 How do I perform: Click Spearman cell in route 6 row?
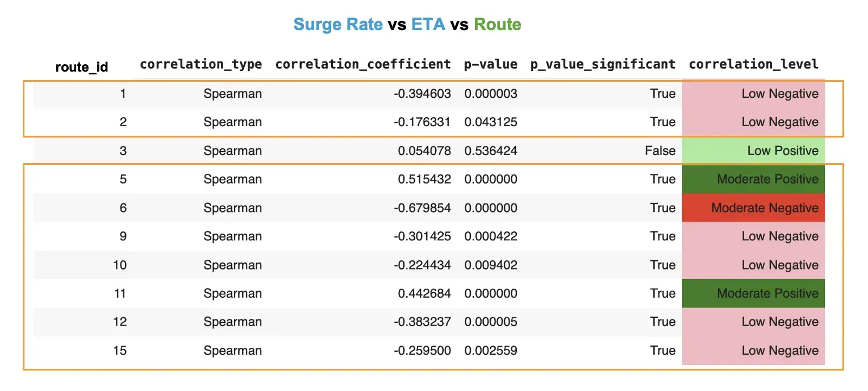(233, 208)
